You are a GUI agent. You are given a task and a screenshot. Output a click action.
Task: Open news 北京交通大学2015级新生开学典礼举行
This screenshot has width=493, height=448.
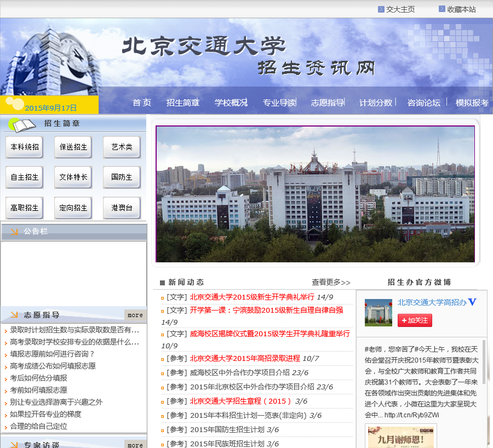(x=252, y=297)
